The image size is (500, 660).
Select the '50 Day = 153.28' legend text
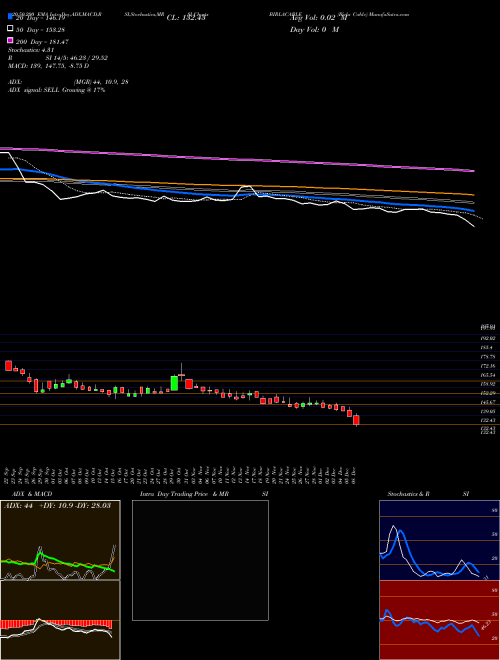coord(40,30)
